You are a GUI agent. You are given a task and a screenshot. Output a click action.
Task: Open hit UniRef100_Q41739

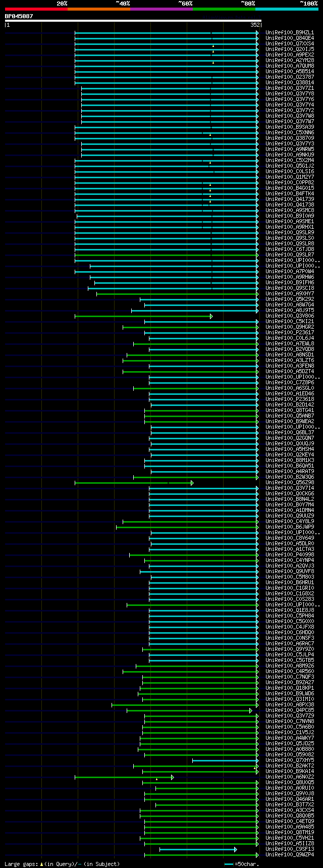point(290,199)
